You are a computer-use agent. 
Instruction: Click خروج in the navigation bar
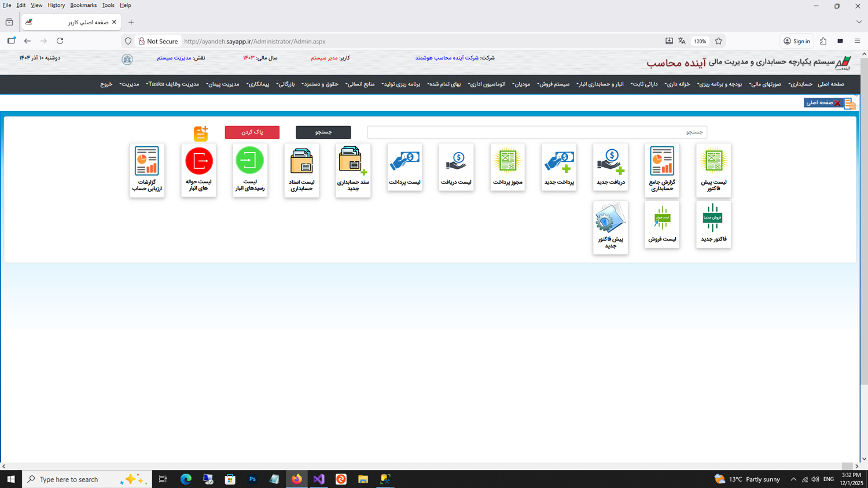106,84
